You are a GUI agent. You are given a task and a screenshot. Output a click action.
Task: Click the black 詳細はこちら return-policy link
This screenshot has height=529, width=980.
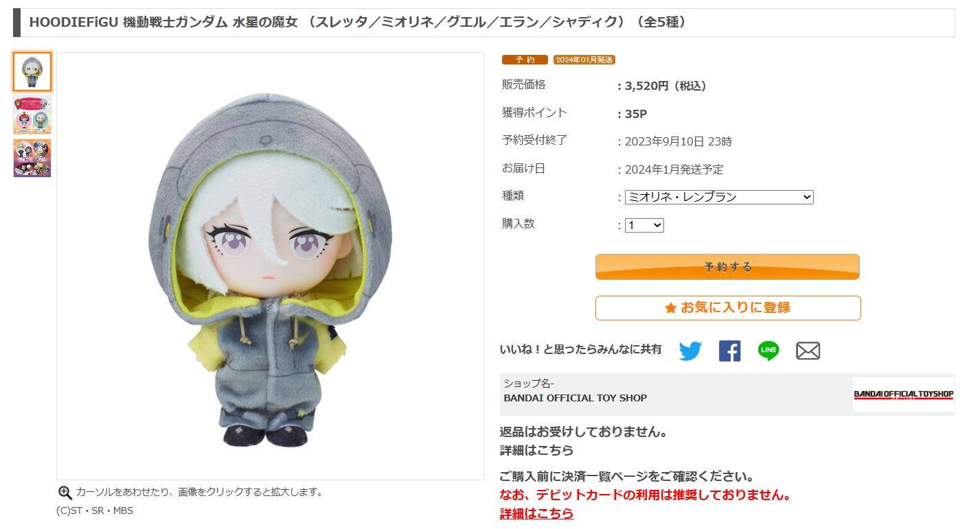pos(536,451)
